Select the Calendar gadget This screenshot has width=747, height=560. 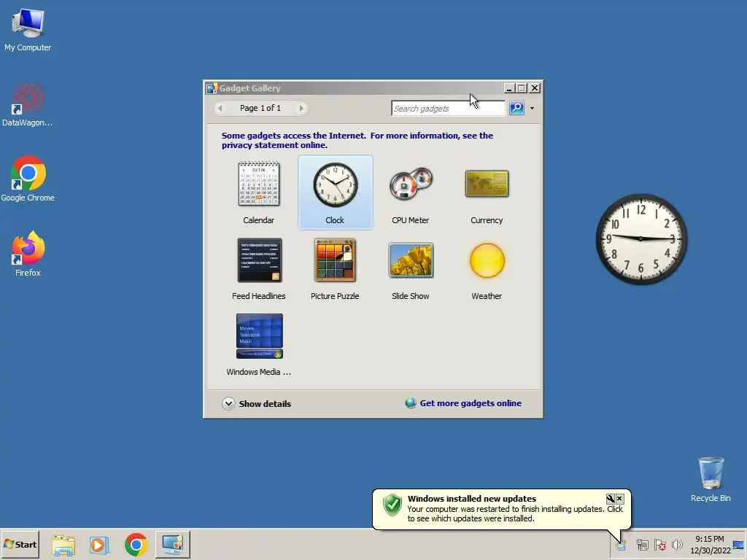click(259, 192)
